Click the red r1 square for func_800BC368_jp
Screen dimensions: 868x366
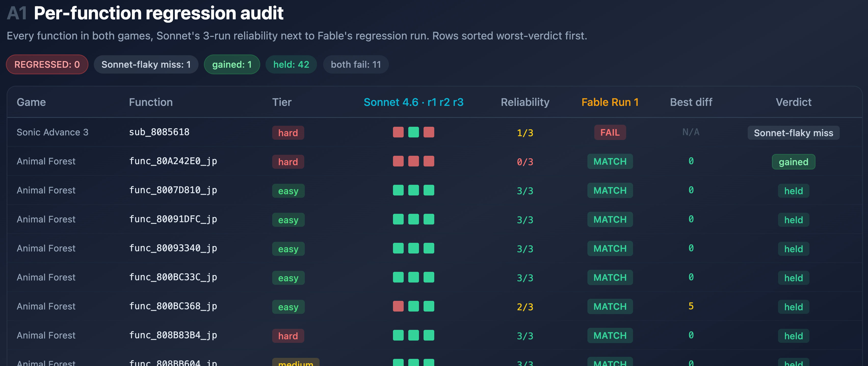(x=398, y=306)
